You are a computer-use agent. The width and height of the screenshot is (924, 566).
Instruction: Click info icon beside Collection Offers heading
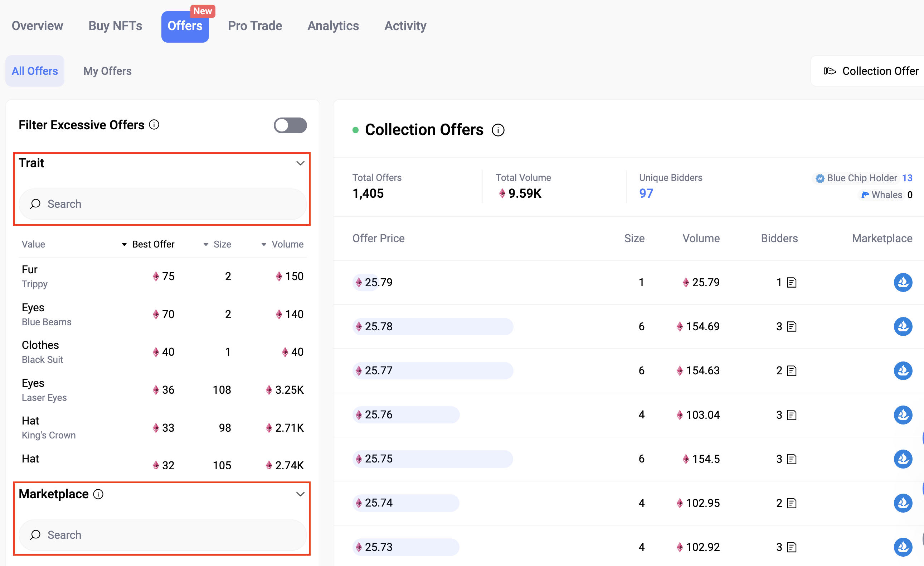tap(498, 130)
